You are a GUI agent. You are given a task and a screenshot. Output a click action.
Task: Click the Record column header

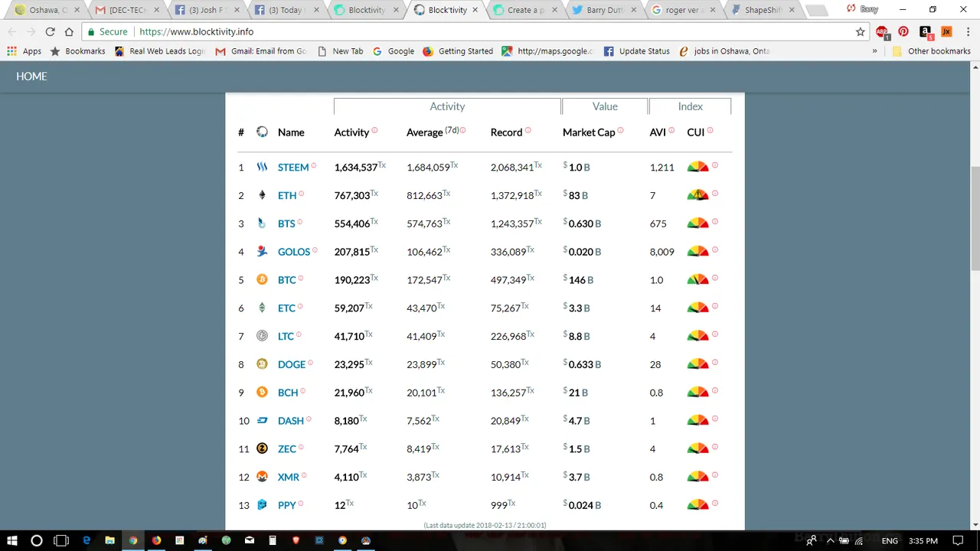pos(506,132)
